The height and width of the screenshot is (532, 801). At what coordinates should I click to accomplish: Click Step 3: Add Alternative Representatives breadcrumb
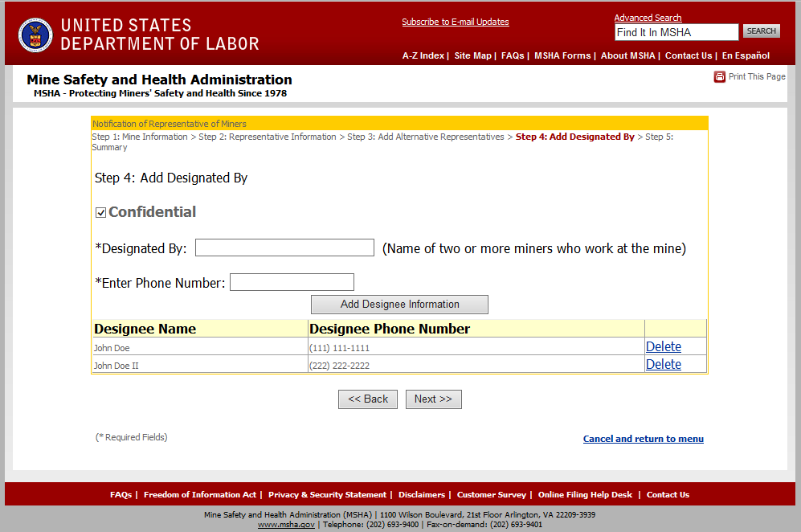point(426,137)
